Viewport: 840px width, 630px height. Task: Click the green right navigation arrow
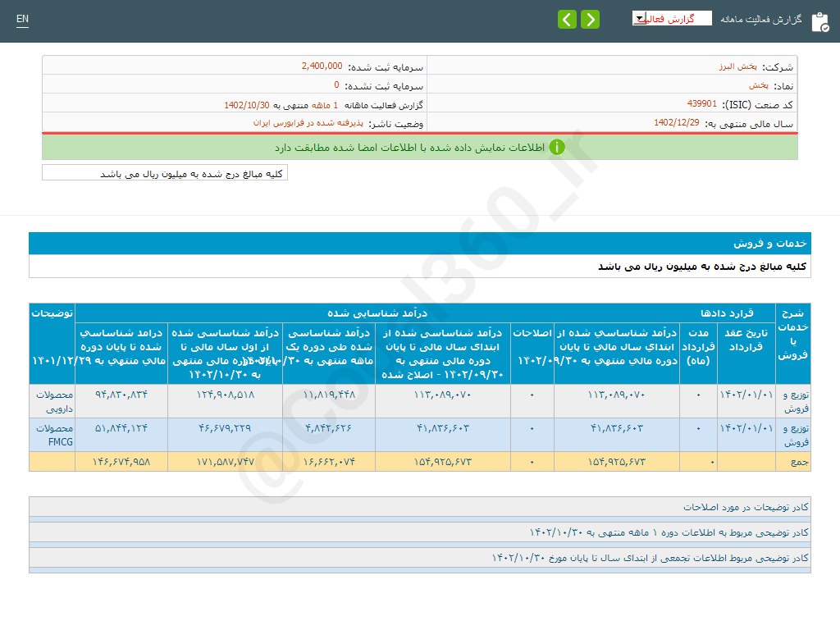pyautogui.click(x=590, y=18)
